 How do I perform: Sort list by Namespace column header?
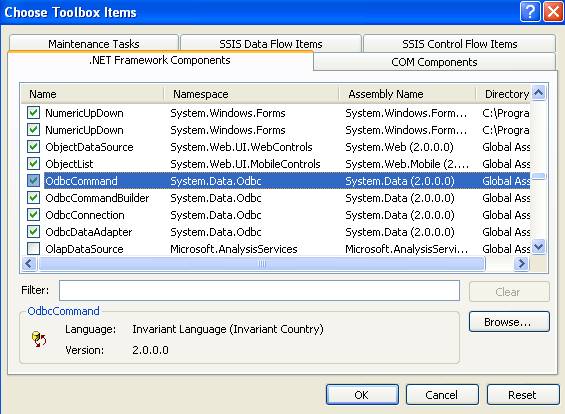tap(251, 94)
